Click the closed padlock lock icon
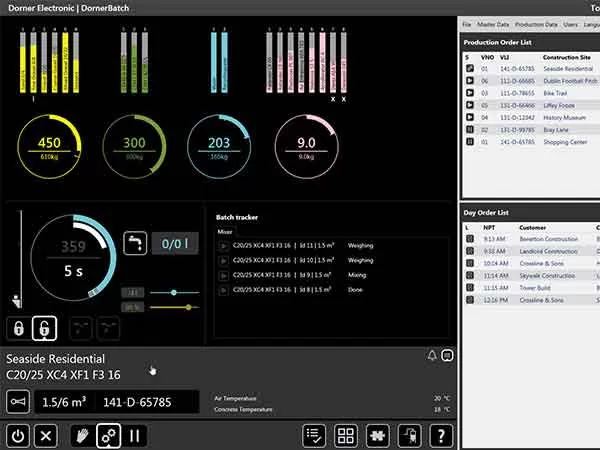Viewport: 600px width, 450px height. coord(18,328)
